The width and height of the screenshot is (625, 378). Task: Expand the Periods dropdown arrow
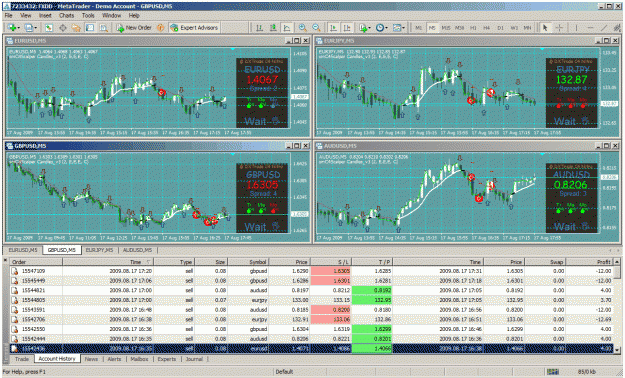coord(386,28)
